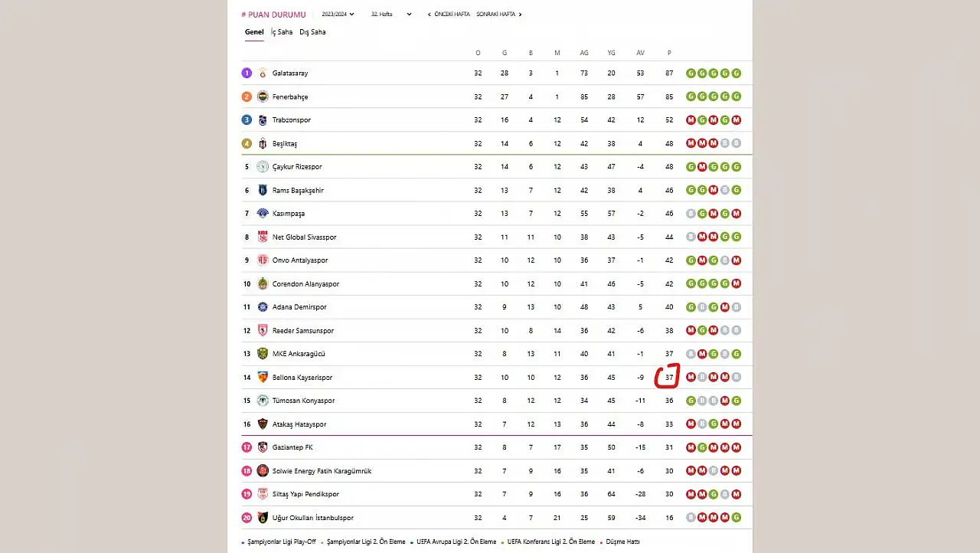
Task: Click the Galatasaray club crest icon
Action: (263, 74)
